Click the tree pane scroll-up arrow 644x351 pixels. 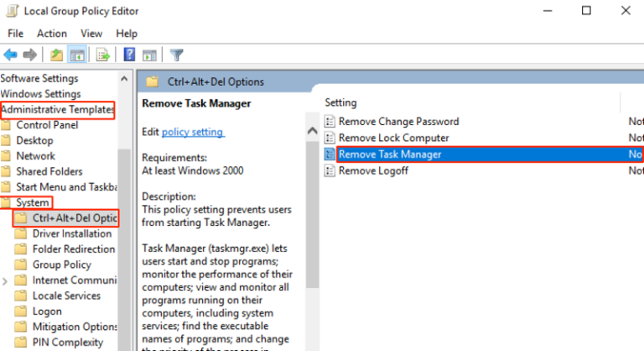pyautogui.click(x=125, y=78)
